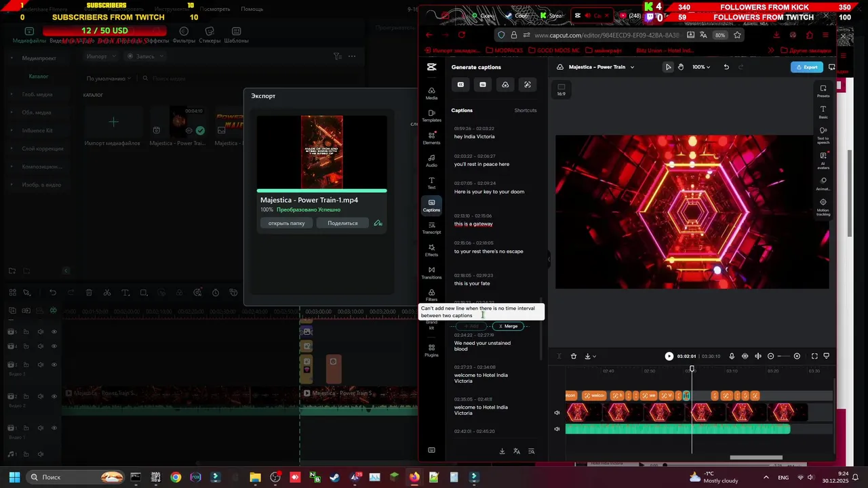Viewport: 868px width, 488px height.
Task: Click the timeline horizontal scrollbar in CapCut
Action: [756, 457]
